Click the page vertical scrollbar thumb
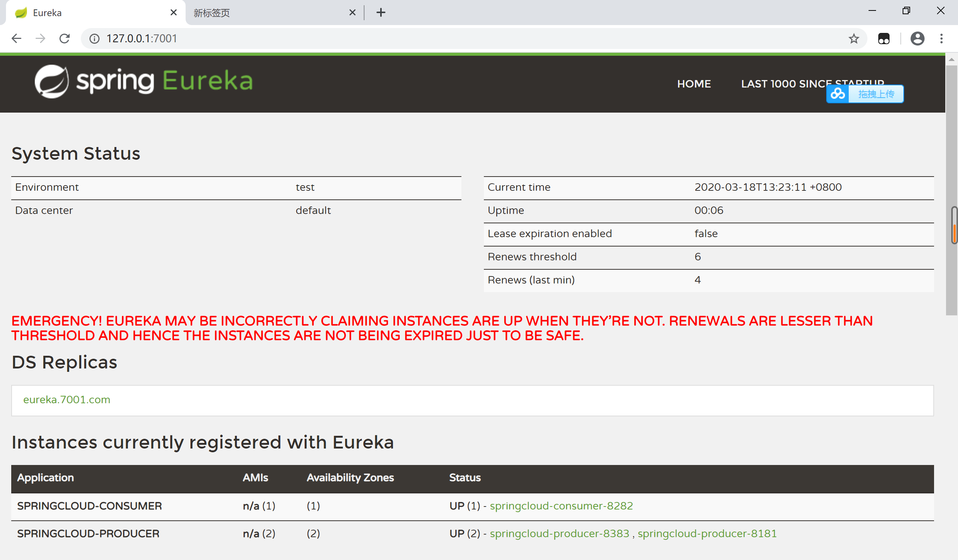958x560 pixels. [x=952, y=190]
